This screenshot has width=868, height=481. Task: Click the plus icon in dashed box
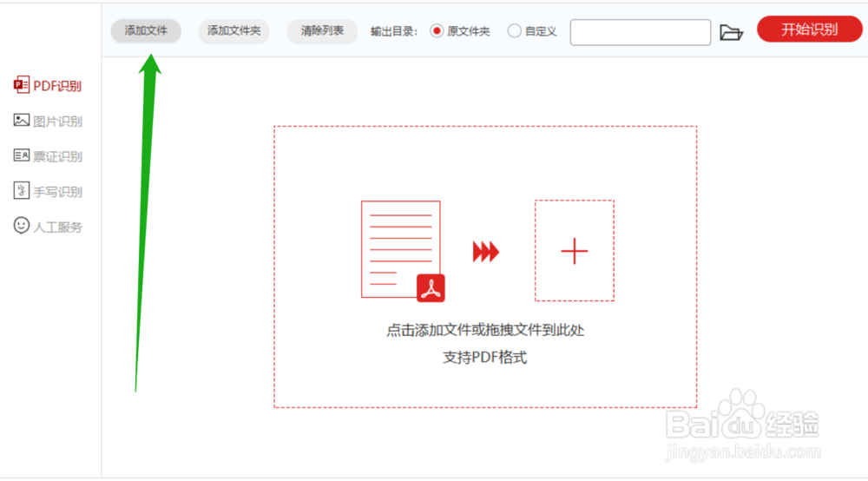coord(574,251)
